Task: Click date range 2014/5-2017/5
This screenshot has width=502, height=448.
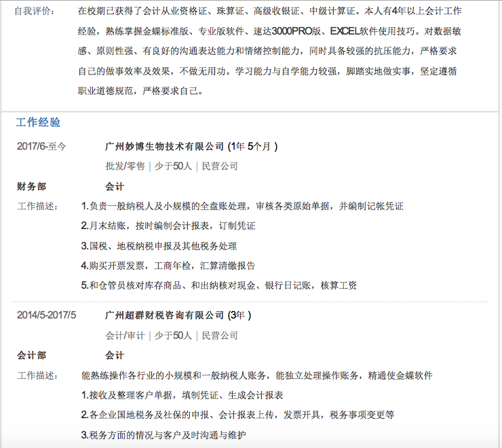Action: tap(46, 315)
